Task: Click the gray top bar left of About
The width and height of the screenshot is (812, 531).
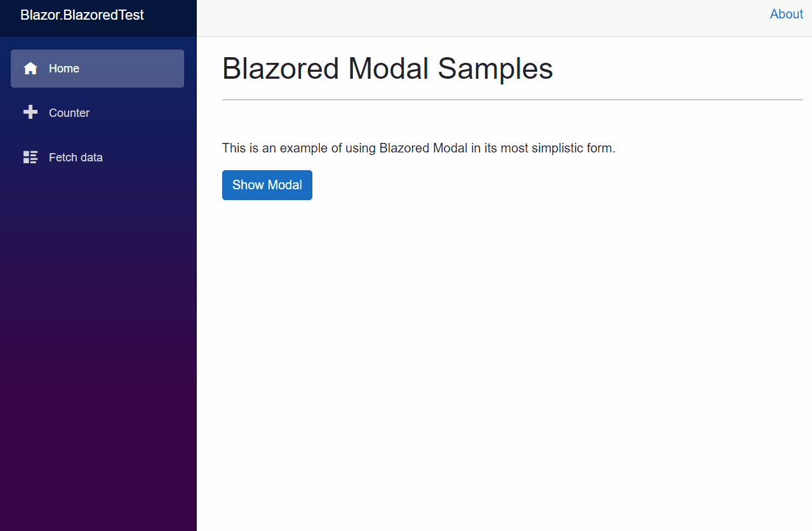Action: point(483,18)
